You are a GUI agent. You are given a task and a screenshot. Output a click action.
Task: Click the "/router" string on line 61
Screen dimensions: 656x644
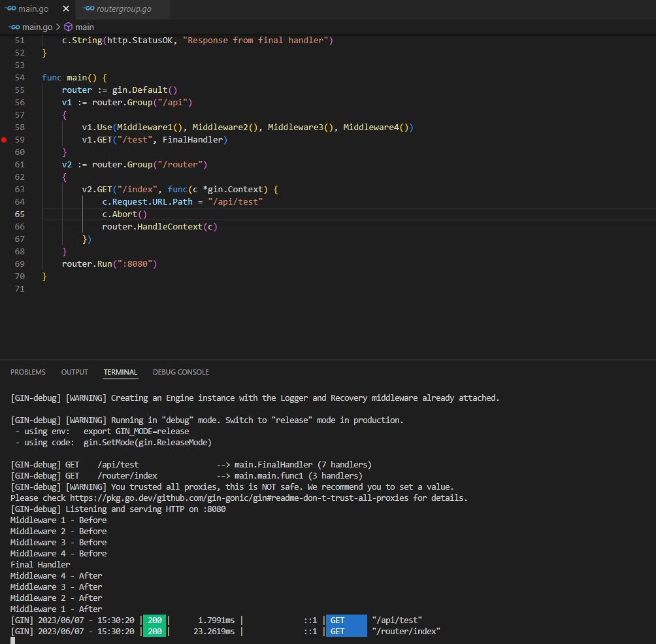pos(180,165)
